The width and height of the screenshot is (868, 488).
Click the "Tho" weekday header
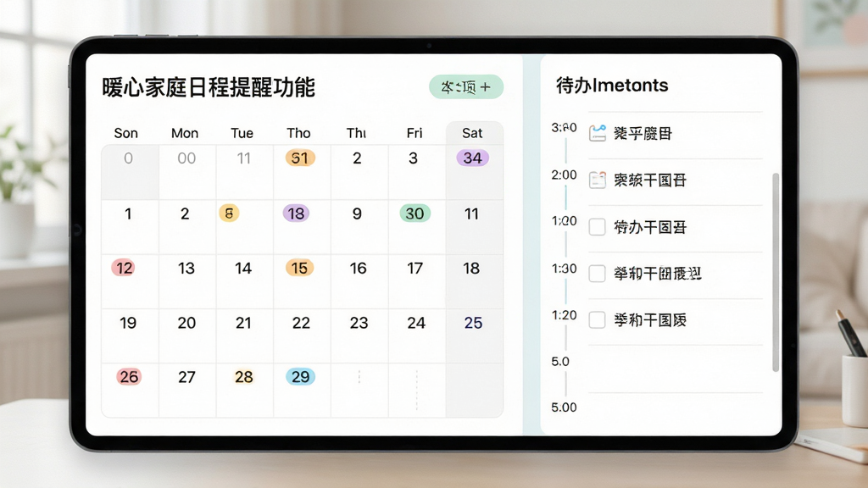(298, 133)
